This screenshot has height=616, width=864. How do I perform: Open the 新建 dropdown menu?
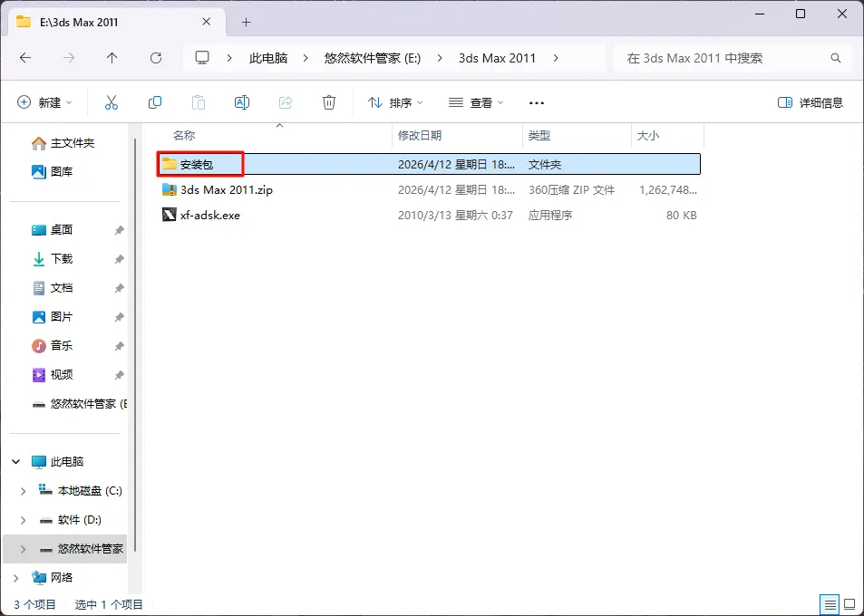point(44,102)
